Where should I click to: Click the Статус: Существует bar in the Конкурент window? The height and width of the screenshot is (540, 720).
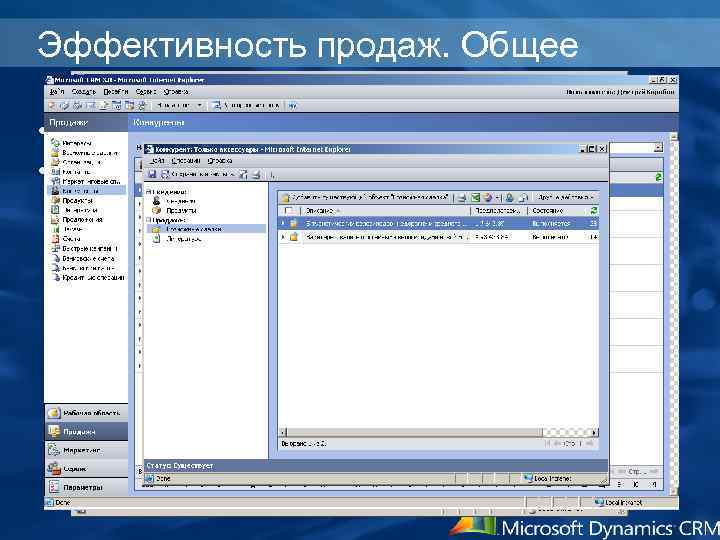point(376,466)
